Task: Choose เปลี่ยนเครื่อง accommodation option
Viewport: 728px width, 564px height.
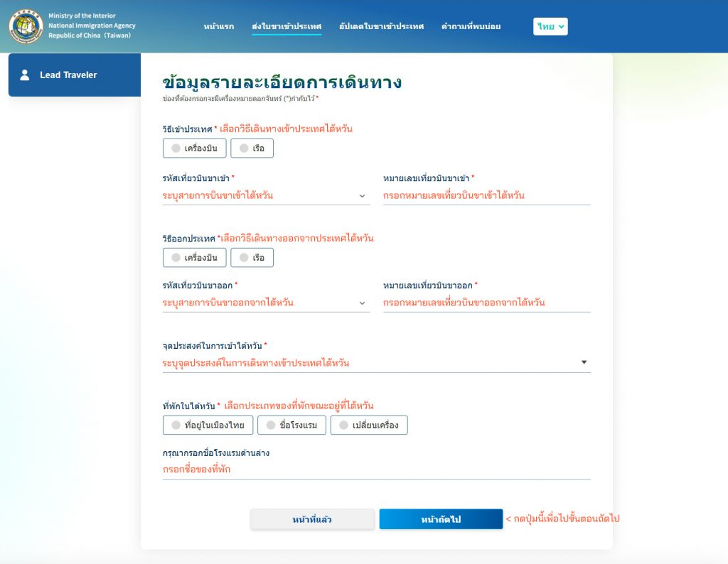Action: tap(368, 425)
